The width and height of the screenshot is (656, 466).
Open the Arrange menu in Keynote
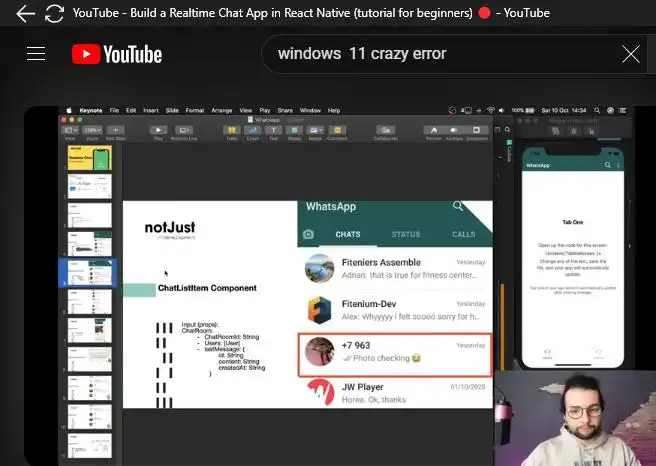coord(222,110)
